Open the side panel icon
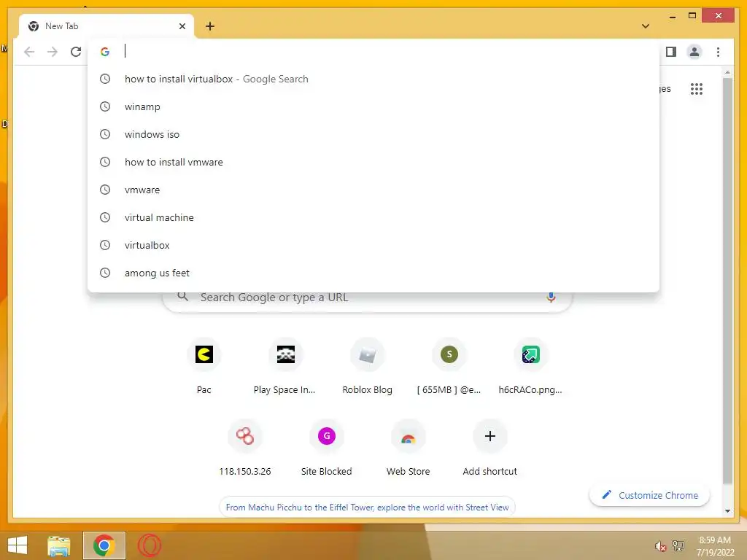The image size is (747, 560). (671, 52)
